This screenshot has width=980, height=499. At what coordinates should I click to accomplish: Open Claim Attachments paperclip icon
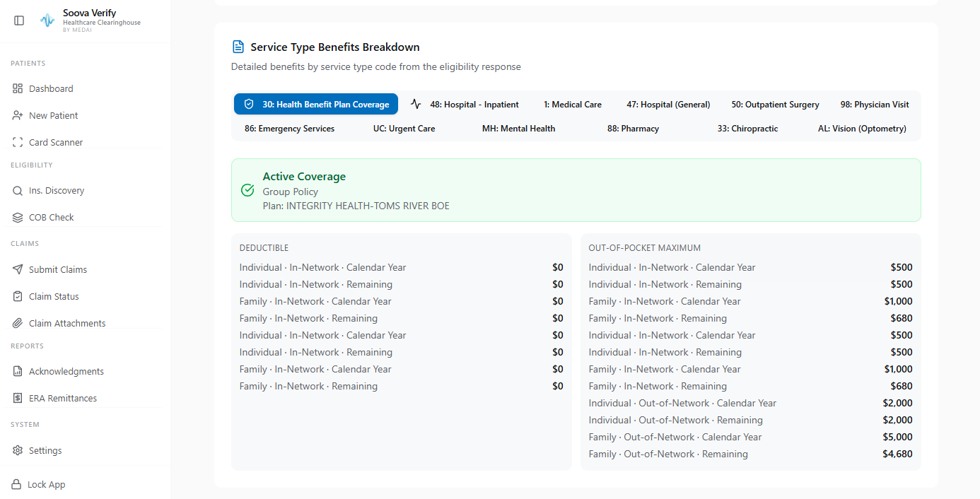point(18,323)
